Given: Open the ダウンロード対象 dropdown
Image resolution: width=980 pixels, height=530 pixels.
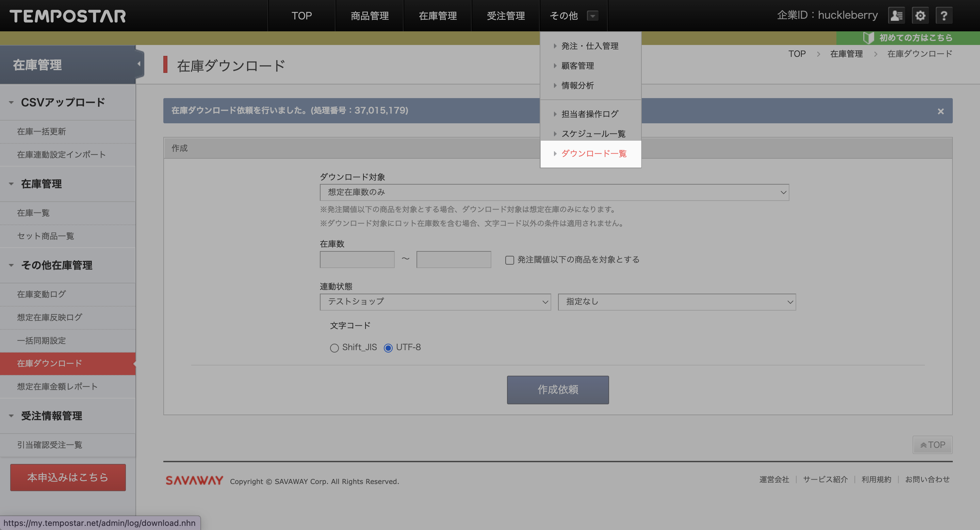Looking at the screenshot, I should point(554,192).
